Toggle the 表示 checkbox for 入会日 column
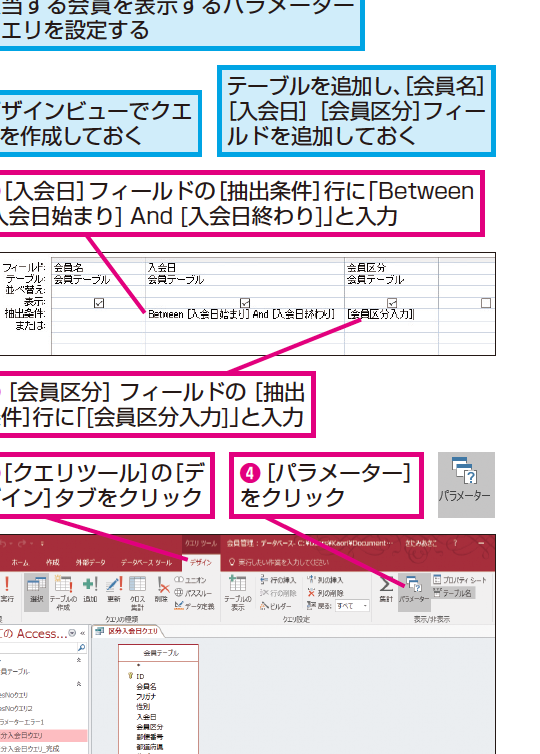The image size is (540, 754). pos(245,303)
